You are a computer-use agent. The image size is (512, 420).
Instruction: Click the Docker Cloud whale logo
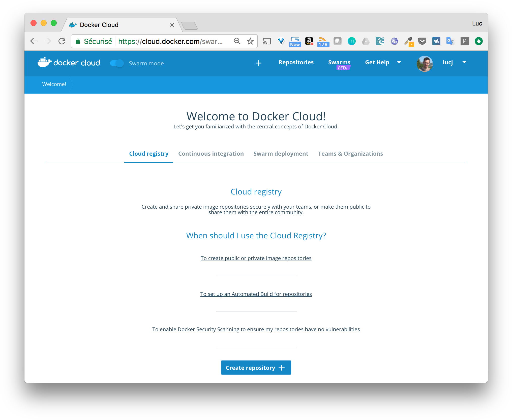(69, 62)
